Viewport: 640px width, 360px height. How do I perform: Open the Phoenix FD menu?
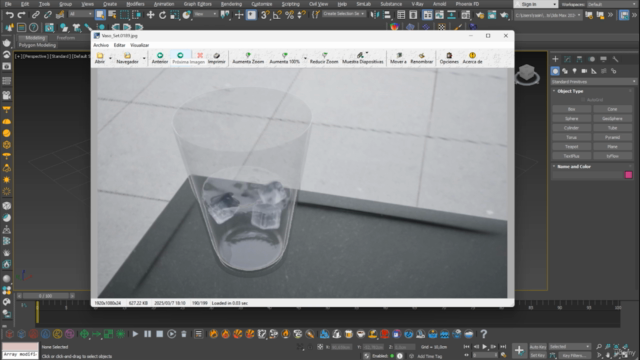coord(467,4)
